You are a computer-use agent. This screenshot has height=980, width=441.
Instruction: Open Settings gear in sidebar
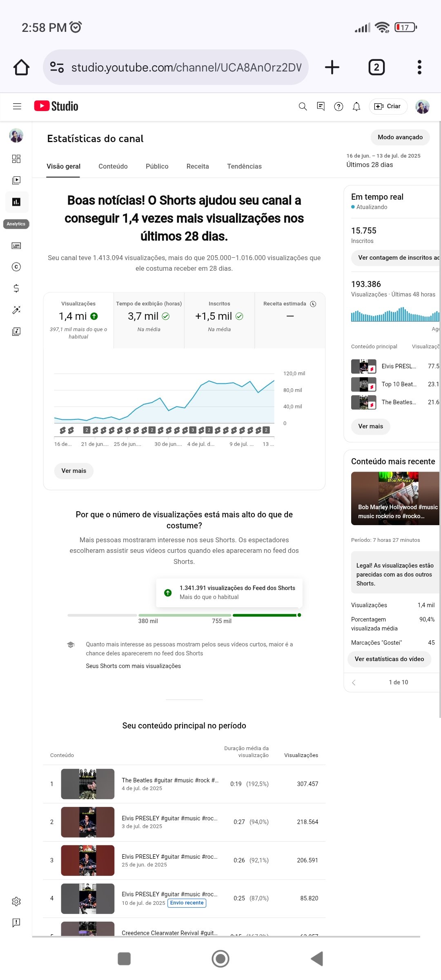[16, 901]
